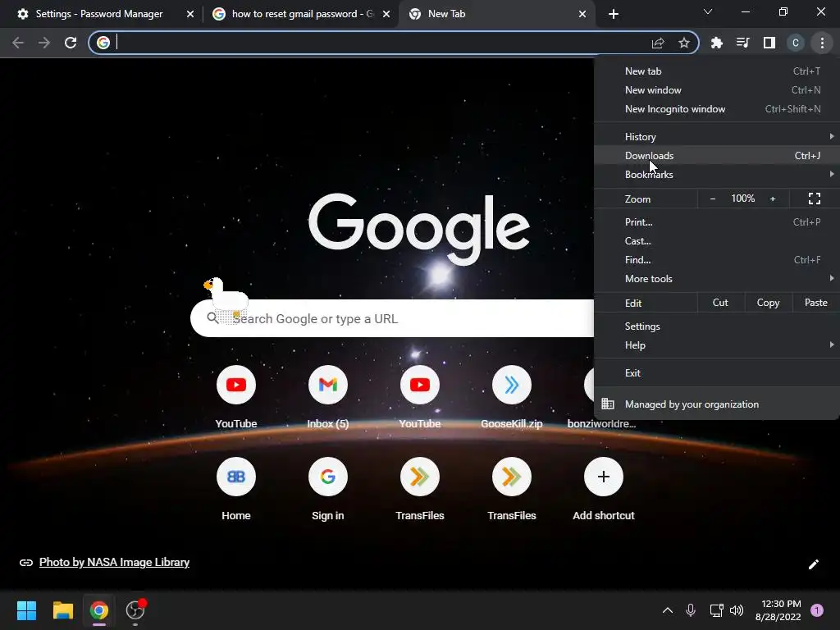Open the Extensions puzzle icon
This screenshot has width=840, height=630.
[717, 43]
